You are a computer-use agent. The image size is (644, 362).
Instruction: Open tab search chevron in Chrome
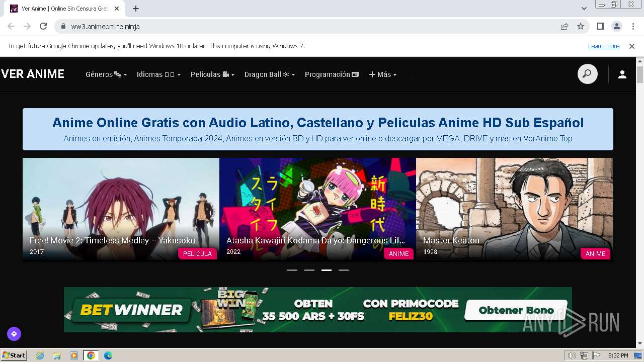[x=584, y=9]
